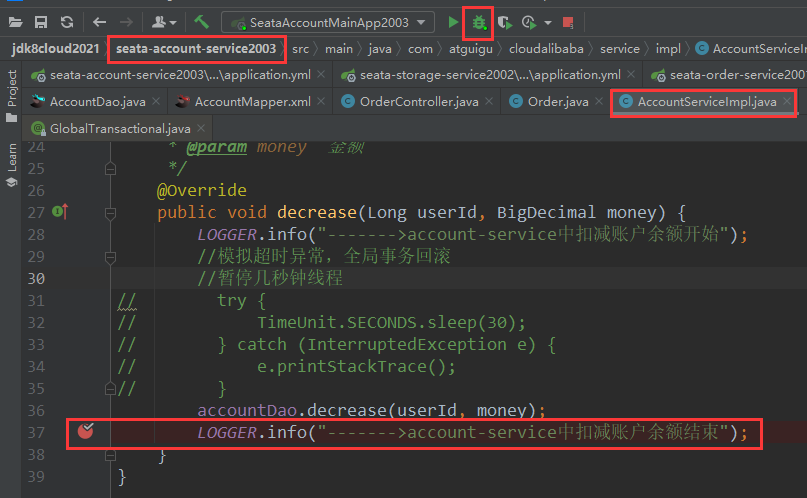Viewport: 807px width, 498px height.
Task: Click the fold end marker on line 35
Action: click(110, 389)
